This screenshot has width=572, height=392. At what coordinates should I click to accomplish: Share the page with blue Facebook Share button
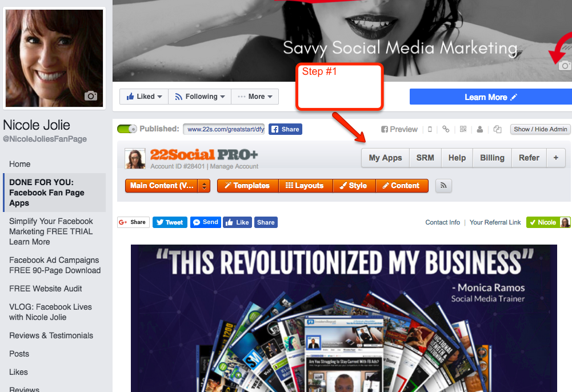coord(285,129)
